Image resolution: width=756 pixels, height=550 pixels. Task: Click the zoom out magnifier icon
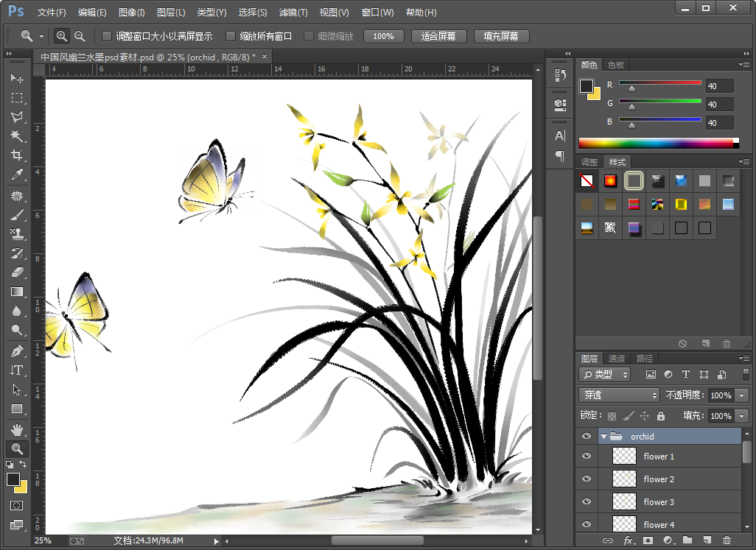pos(80,36)
